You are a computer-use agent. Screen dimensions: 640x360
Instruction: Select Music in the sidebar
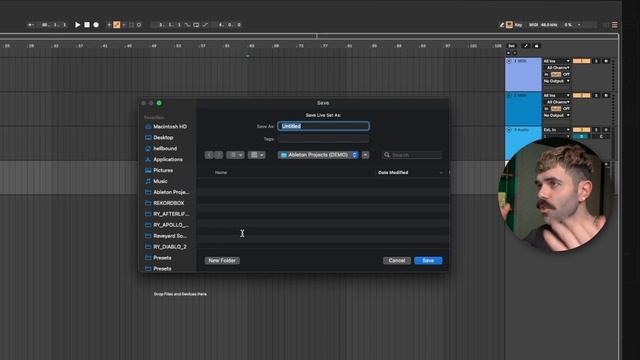pyautogui.click(x=156, y=181)
